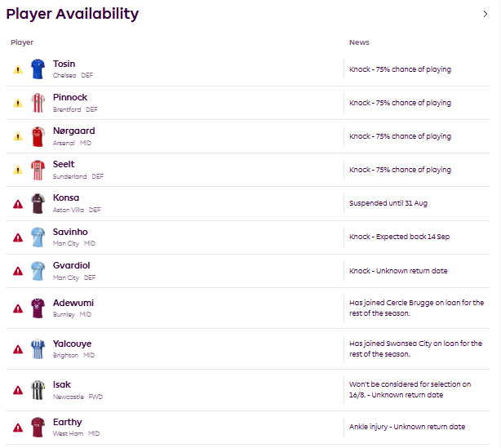The width and height of the screenshot is (501, 448).
Task: Click Nørgaard's red Arsenal shirt icon
Action: (38, 136)
